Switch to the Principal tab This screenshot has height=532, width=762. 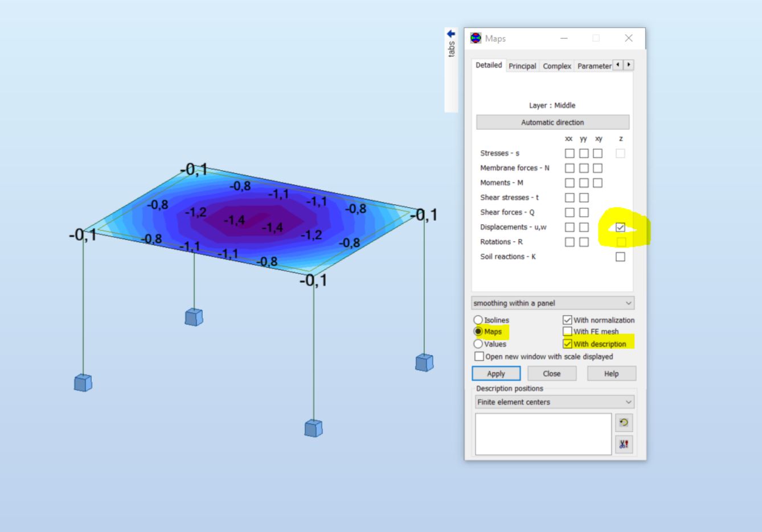pyautogui.click(x=522, y=66)
